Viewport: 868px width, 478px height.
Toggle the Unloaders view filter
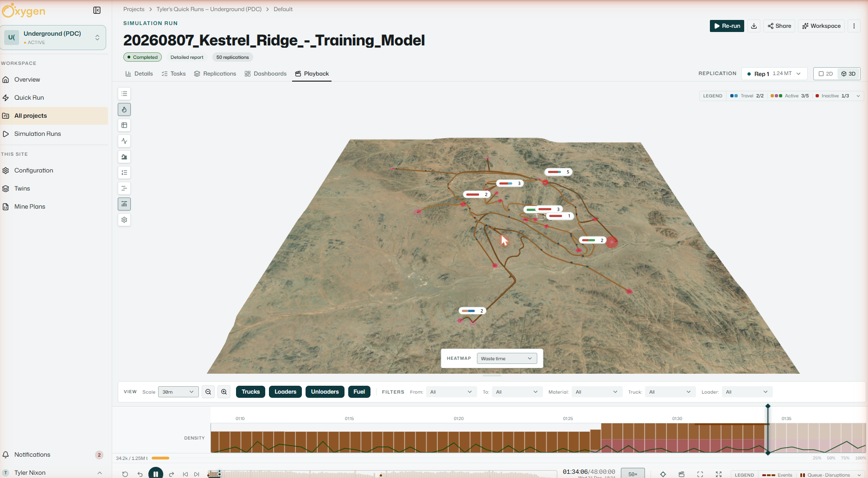[x=325, y=392]
